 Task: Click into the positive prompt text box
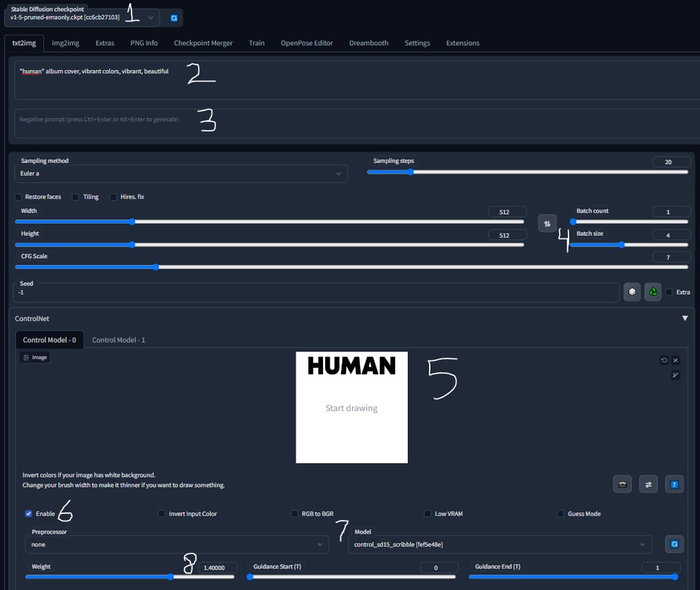[357, 80]
